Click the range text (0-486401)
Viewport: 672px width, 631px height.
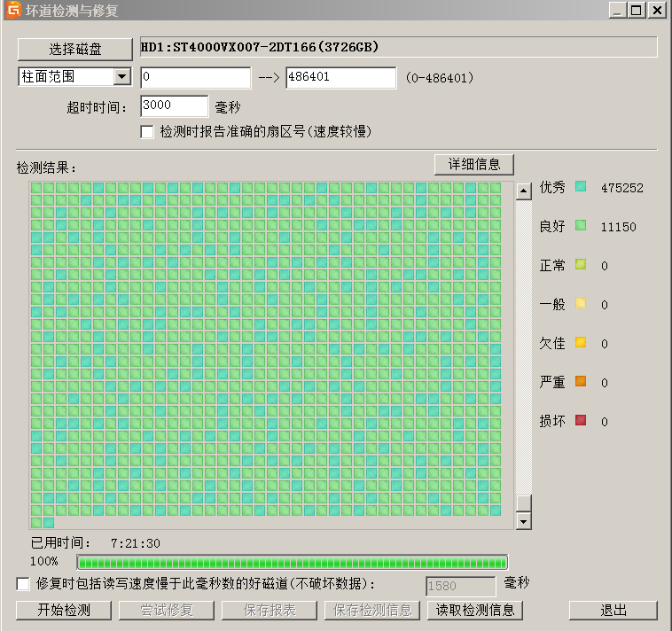[x=440, y=78]
